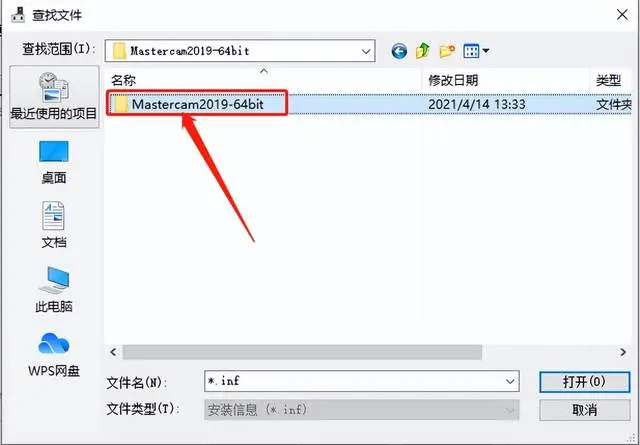Expand the 查找范围 folder dropdown
This screenshot has width=640, height=445.
pyautogui.click(x=366, y=51)
